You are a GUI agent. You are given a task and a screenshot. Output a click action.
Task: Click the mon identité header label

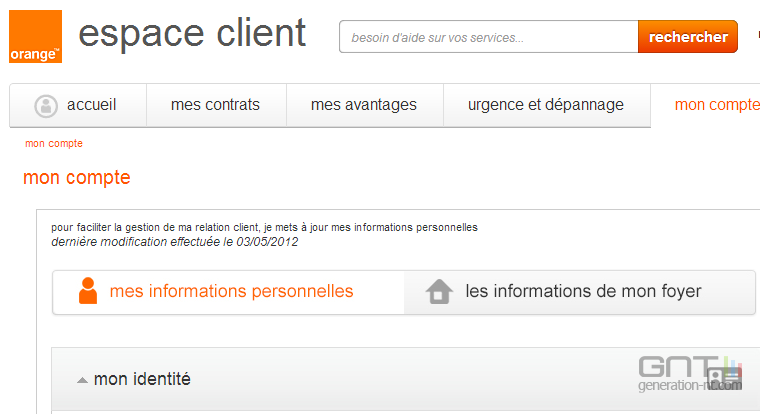[x=142, y=379]
